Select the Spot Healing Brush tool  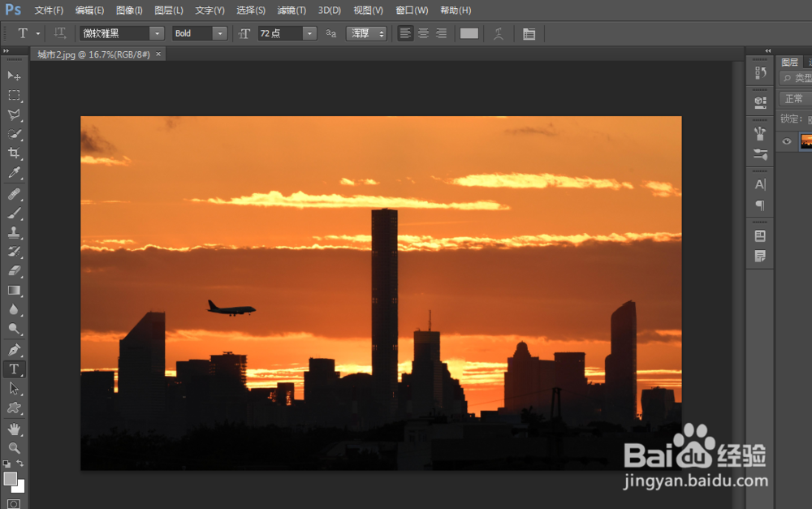(14, 194)
